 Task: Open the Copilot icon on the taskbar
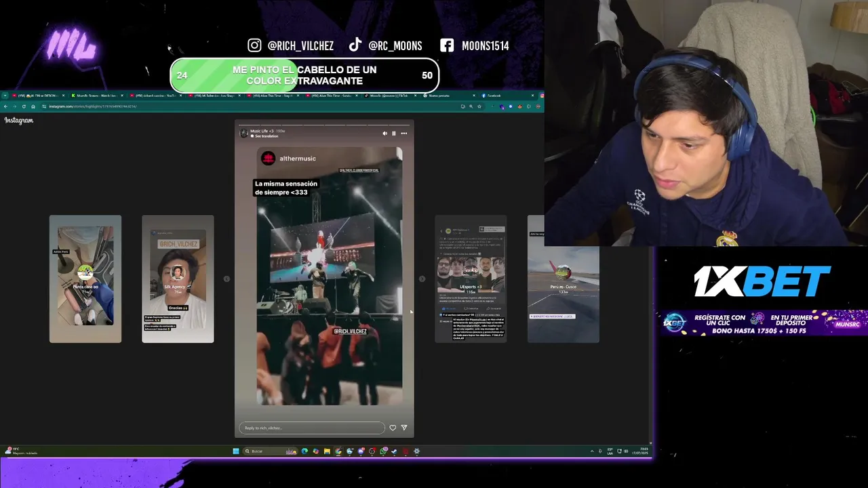coord(316,451)
